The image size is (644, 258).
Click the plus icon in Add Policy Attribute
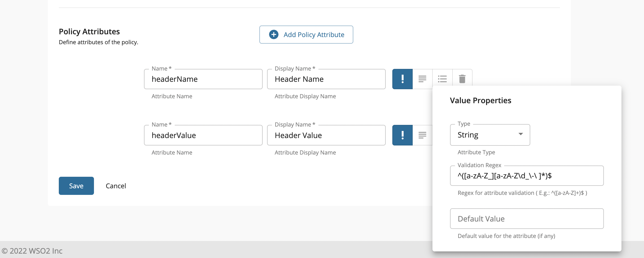(274, 35)
